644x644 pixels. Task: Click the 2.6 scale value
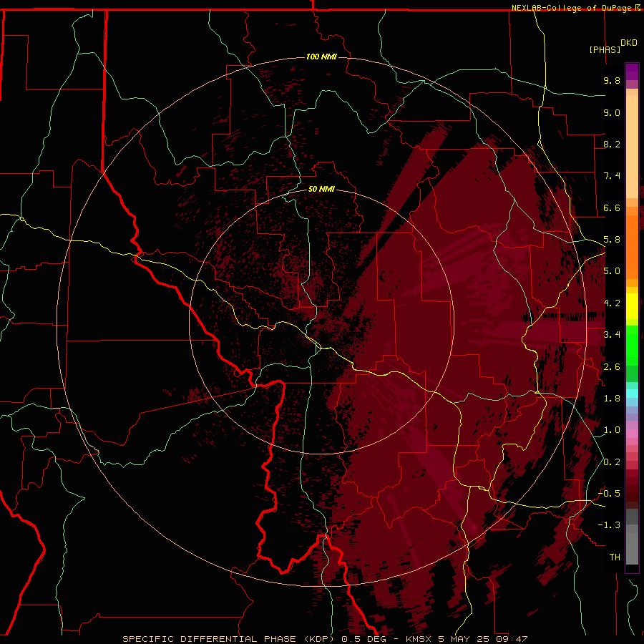[612, 367]
